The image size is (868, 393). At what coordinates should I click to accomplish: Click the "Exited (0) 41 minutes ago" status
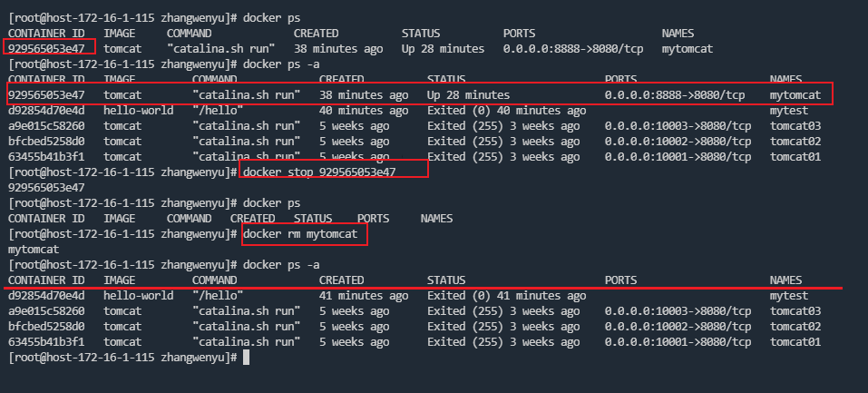[x=506, y=295]
